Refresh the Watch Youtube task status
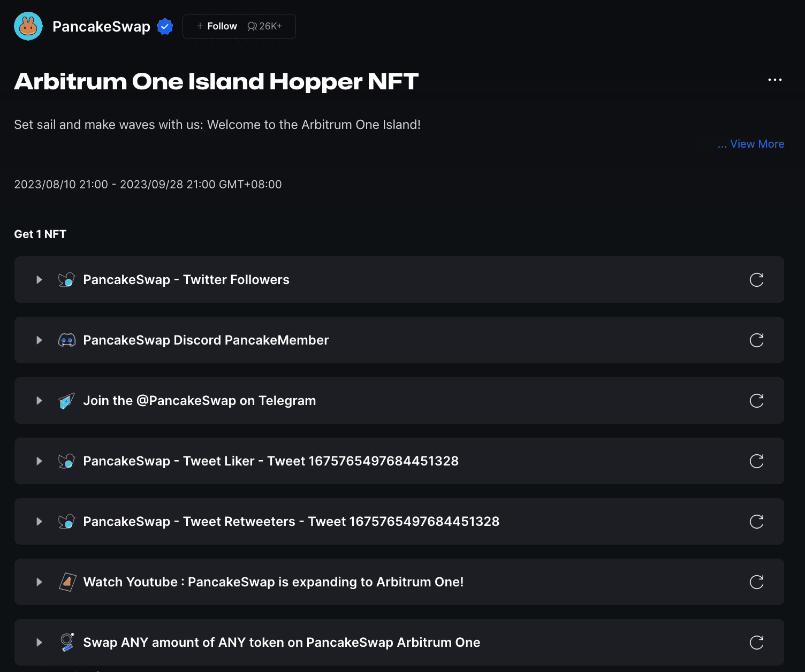The height and width of the screenshot is (672, 805). (x=756, y=582)
